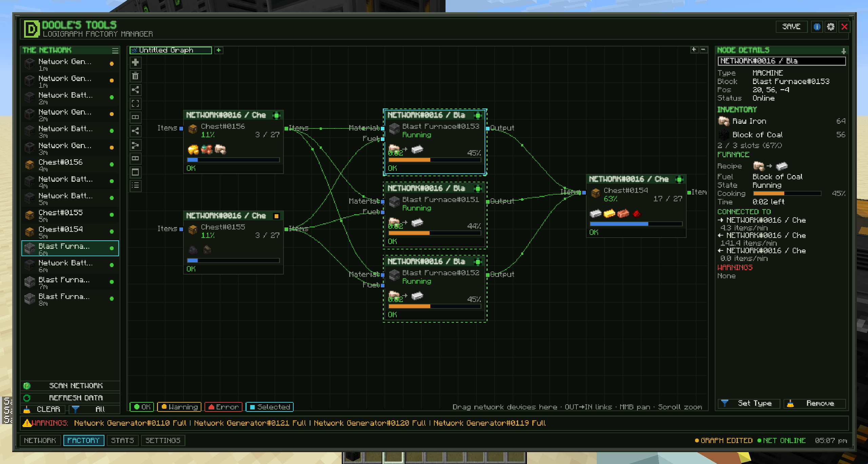Click the chest icon on the Chest#0154 node

click(x=596, y=193)
